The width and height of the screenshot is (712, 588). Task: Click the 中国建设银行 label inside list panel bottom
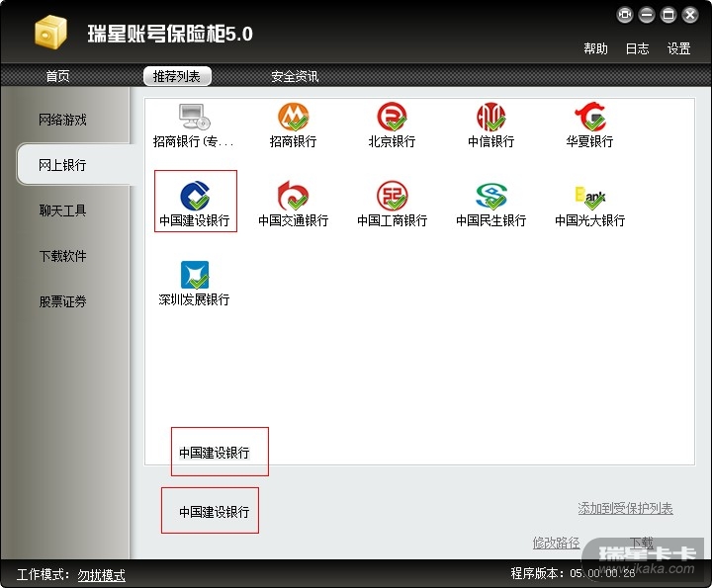215,453
